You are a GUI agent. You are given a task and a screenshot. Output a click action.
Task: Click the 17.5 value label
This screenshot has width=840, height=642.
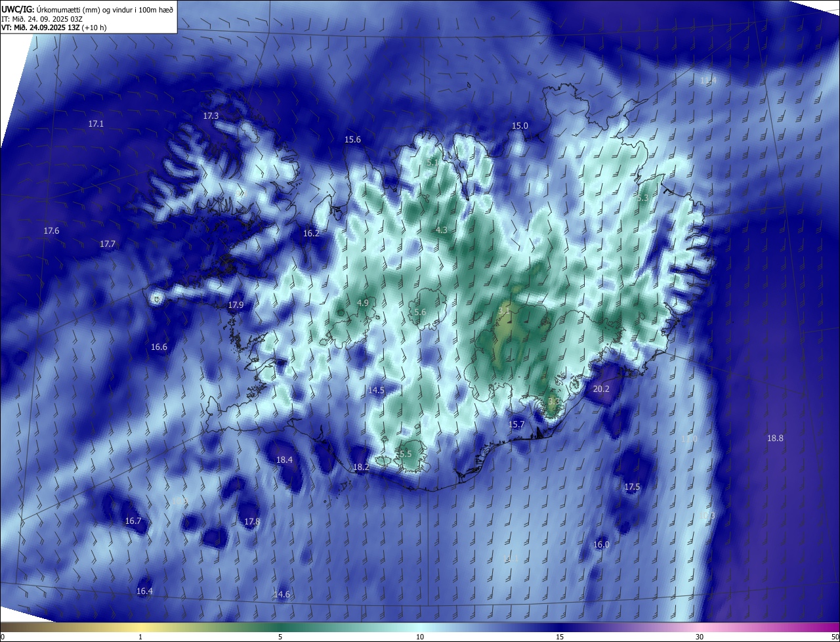(x=632, y=486)
